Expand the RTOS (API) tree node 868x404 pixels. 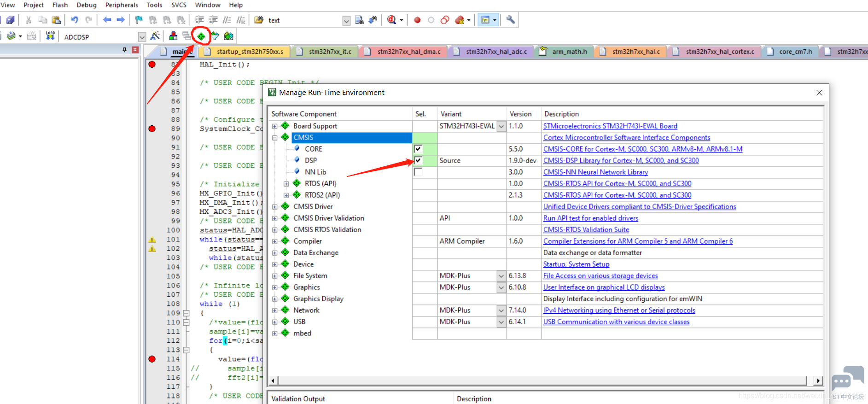pos(286,184)
